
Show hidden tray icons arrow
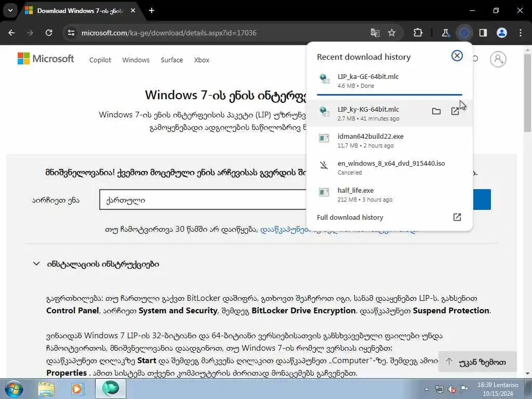click(x=427, y=389)
